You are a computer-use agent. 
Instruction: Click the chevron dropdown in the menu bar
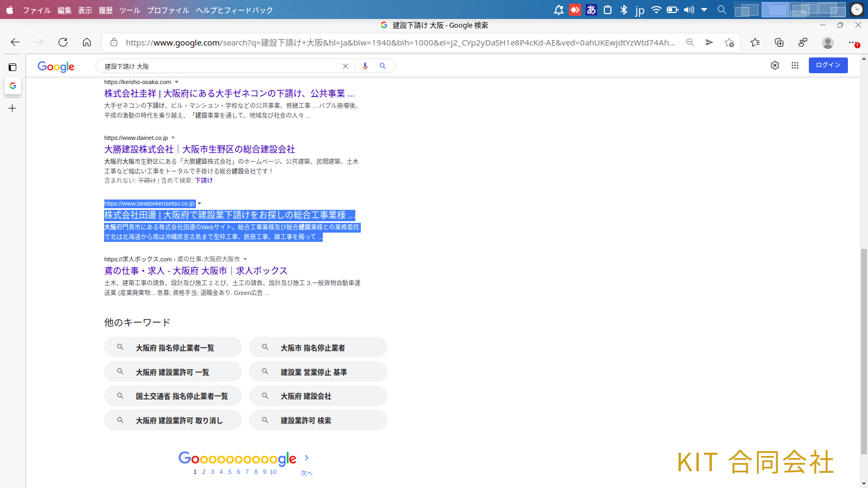tap(705, 10)
